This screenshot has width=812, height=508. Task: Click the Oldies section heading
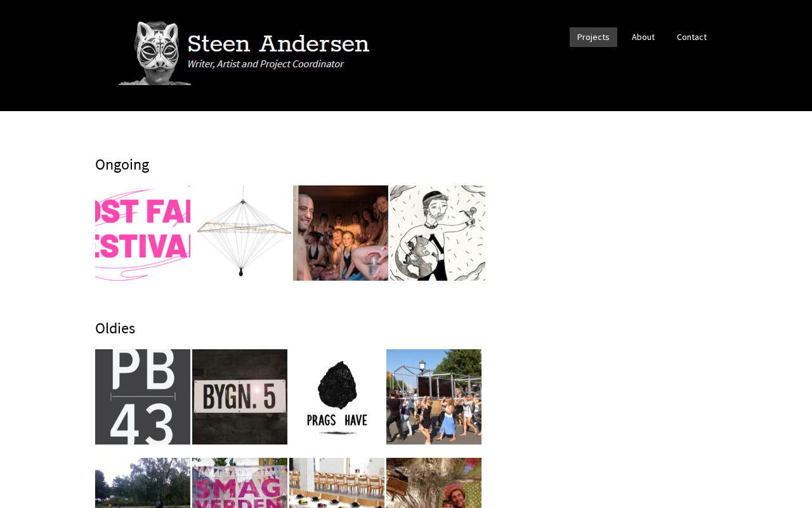115,328
